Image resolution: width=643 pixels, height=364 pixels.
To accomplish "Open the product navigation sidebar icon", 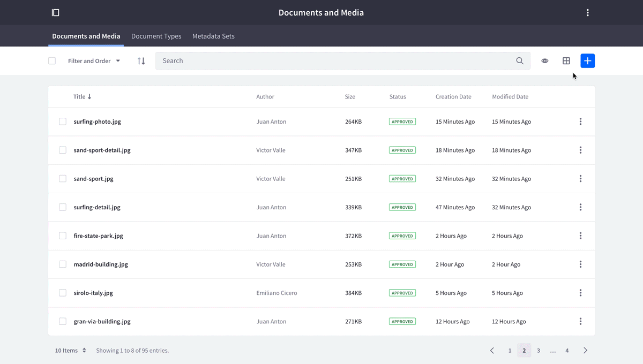I will pyautogui.click(x=55, y=12).
